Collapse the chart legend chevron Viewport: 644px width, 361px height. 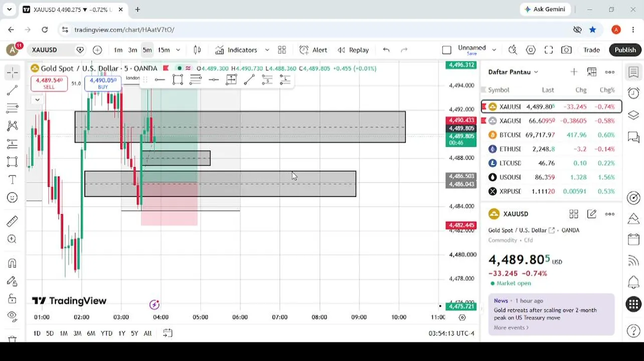coord(37,99)
